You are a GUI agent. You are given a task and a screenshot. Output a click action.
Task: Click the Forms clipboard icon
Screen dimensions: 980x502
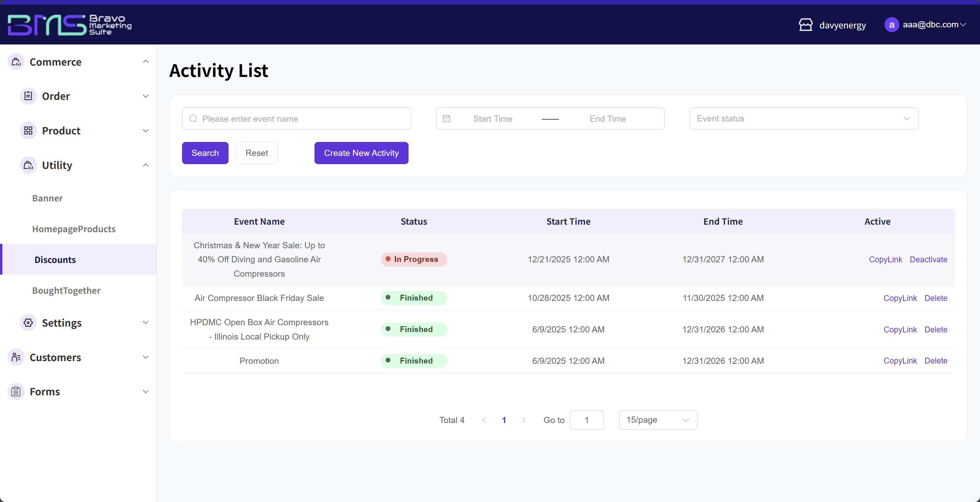pyautogui.click(x=16, y=391)
